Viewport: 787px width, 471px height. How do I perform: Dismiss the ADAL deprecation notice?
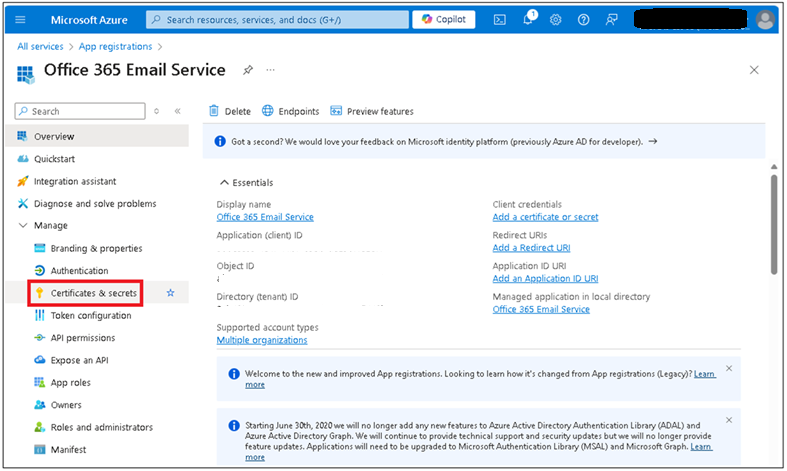[x=729, y=420]
